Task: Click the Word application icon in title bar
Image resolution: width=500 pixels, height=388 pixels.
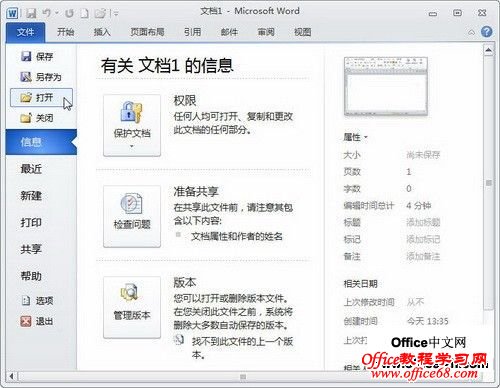Action: coord(12,13)
